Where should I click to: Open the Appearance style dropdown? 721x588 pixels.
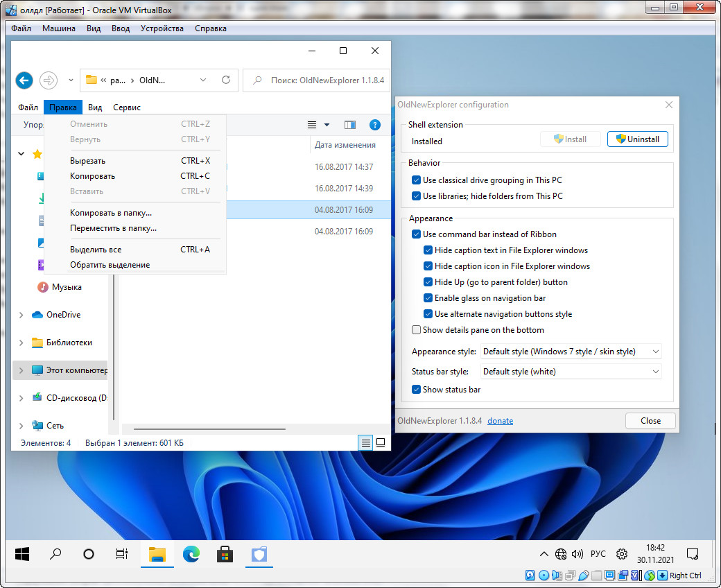pos(571,352)
